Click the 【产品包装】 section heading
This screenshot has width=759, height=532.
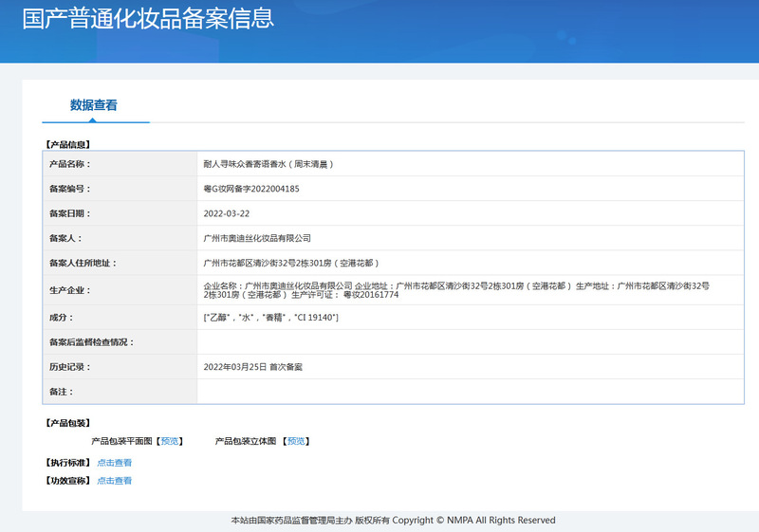67,423
